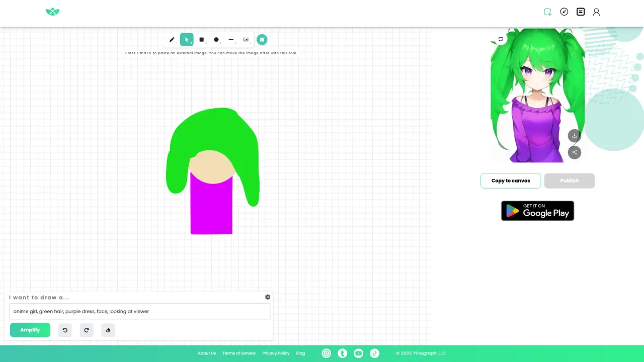Open the Privacy Policy link
The image size is (644, 362).
(276, 353)
